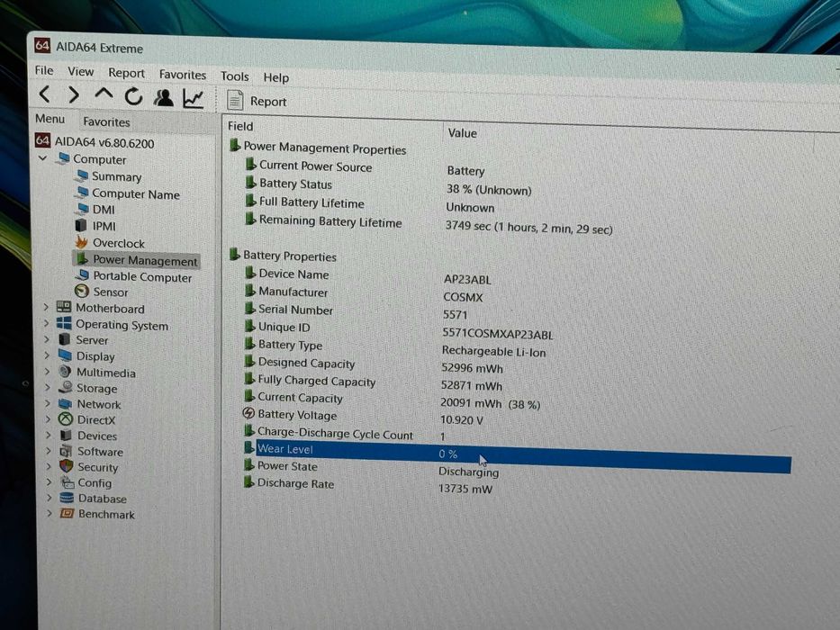This screenshot has width=840, height=630.
Task: Open the Help menu
Action: click(275, 77)
